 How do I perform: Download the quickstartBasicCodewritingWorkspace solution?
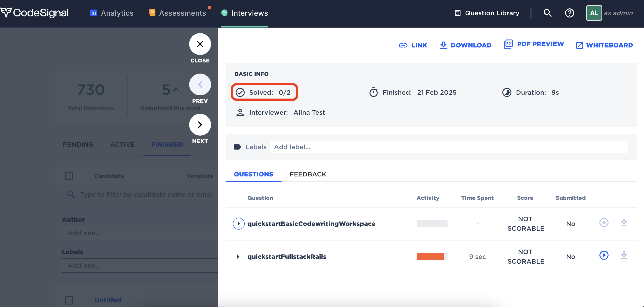point(624,222)
